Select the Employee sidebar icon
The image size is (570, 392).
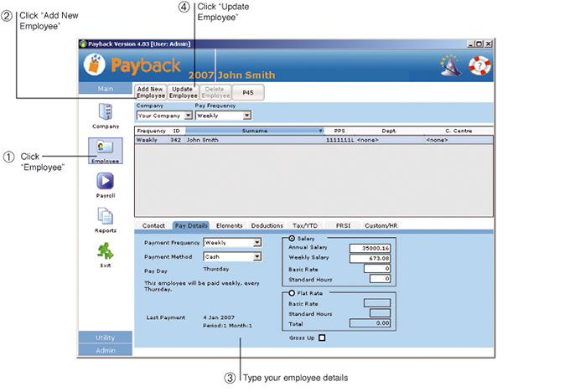coord(105,149)
